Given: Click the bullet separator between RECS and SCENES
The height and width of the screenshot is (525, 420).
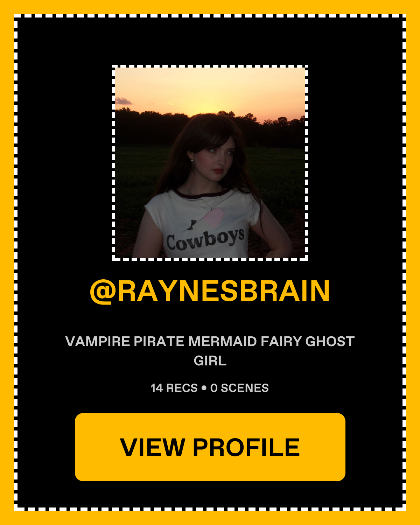Looking at the screenshot, I should tap(204, 388).
